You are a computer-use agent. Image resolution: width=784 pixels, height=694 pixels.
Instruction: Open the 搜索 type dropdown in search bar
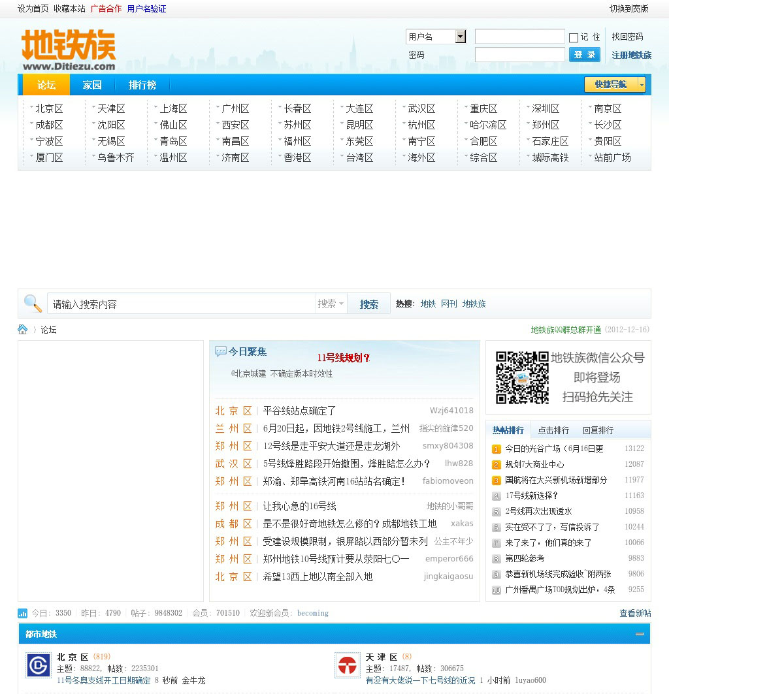[x=331, y=304]
